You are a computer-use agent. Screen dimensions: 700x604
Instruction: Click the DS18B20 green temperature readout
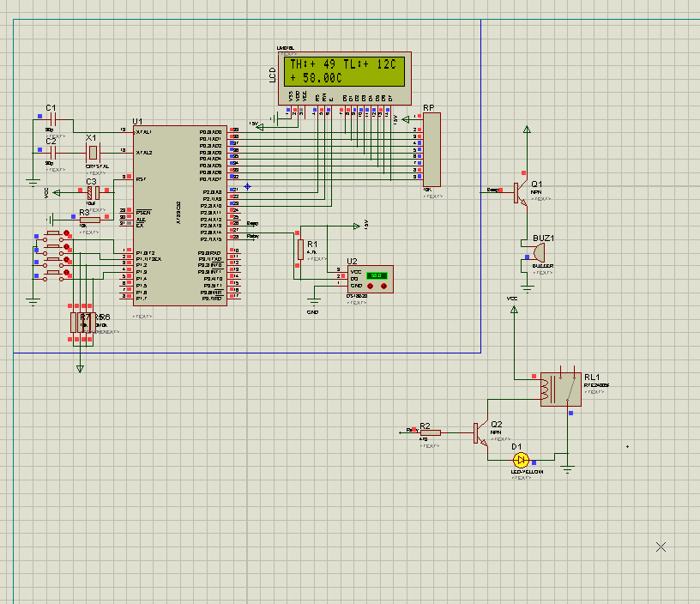(x=377, y=276)
